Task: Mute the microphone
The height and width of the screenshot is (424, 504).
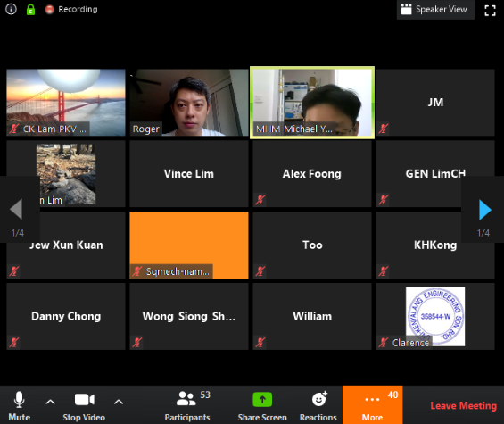Action: coord(20,405)
